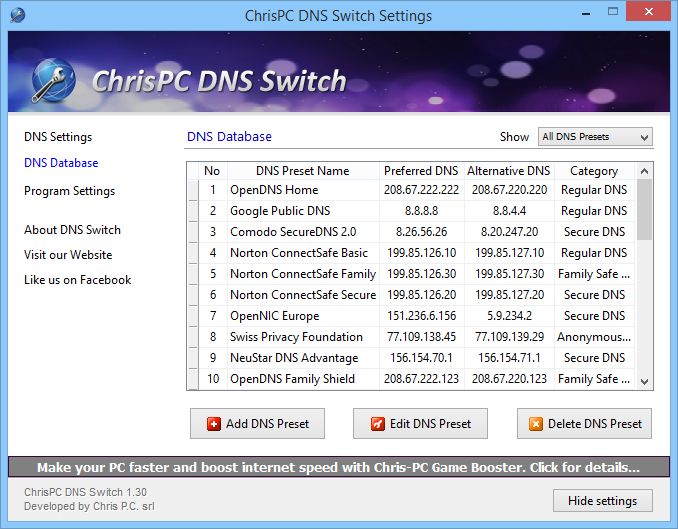Click the red plus Add DNS Preset icon
The image size is (678, 529).
(x=214, y=424)
